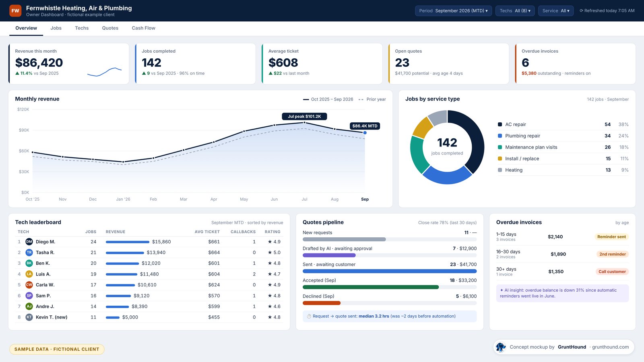Sort leaderboard by AVG TICKET column header
Image resolution: width=644 pixels, height=362 pixels.
[207, 232]
